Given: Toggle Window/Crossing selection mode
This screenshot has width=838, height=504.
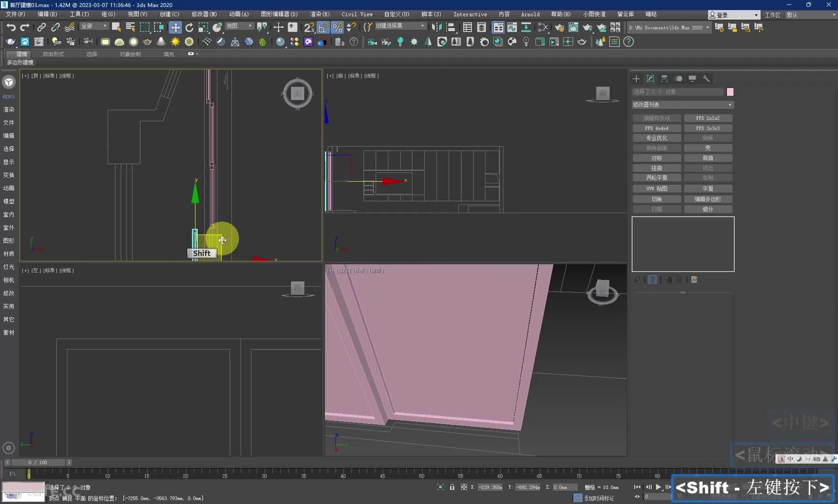Looking at the screenshot, I should tap(159, 28).
